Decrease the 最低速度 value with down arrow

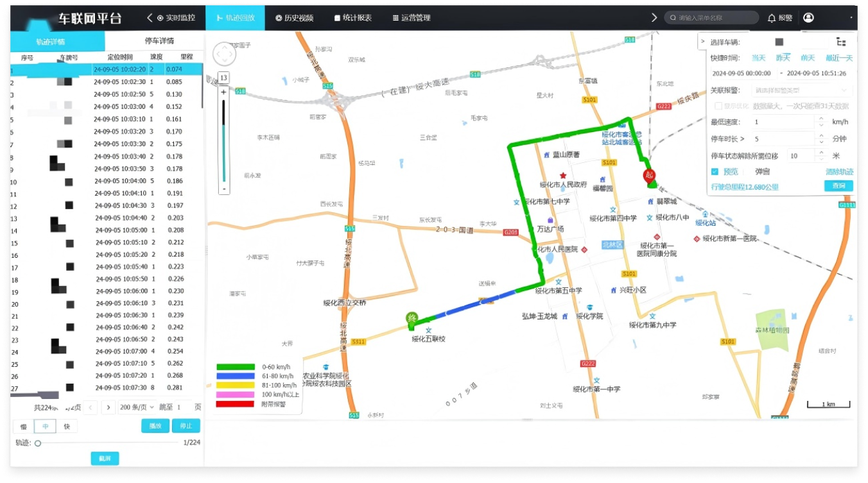(x=821, y=125)
